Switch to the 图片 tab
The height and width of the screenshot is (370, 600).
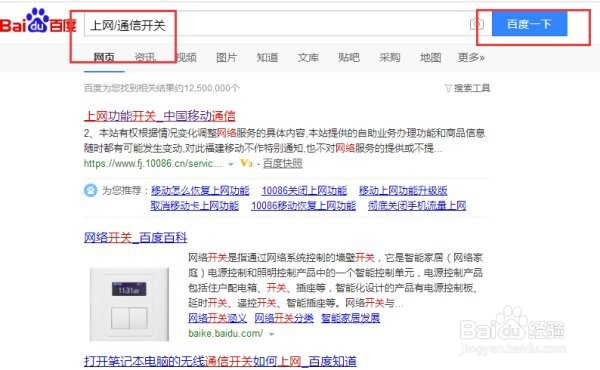tap(227, 57)
